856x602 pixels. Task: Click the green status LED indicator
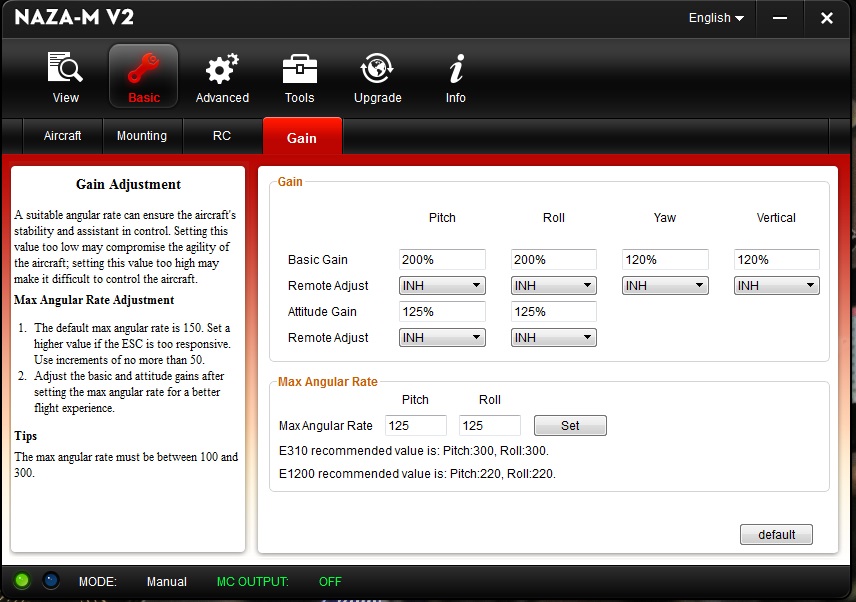(x=22, y=580)
